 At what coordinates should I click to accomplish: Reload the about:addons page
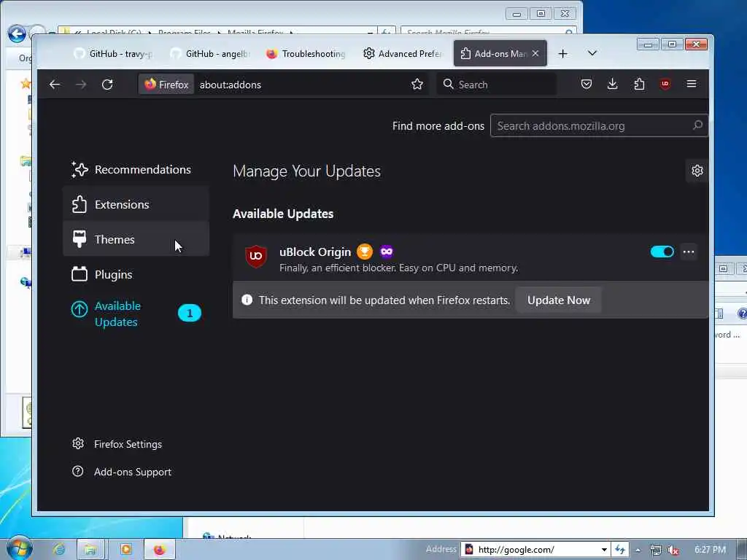click(x=107, y=85)
